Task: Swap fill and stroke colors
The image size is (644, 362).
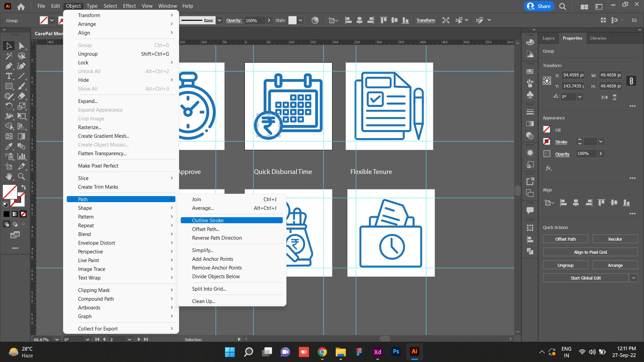Action: pyautogui.click(x=23, y=187)
